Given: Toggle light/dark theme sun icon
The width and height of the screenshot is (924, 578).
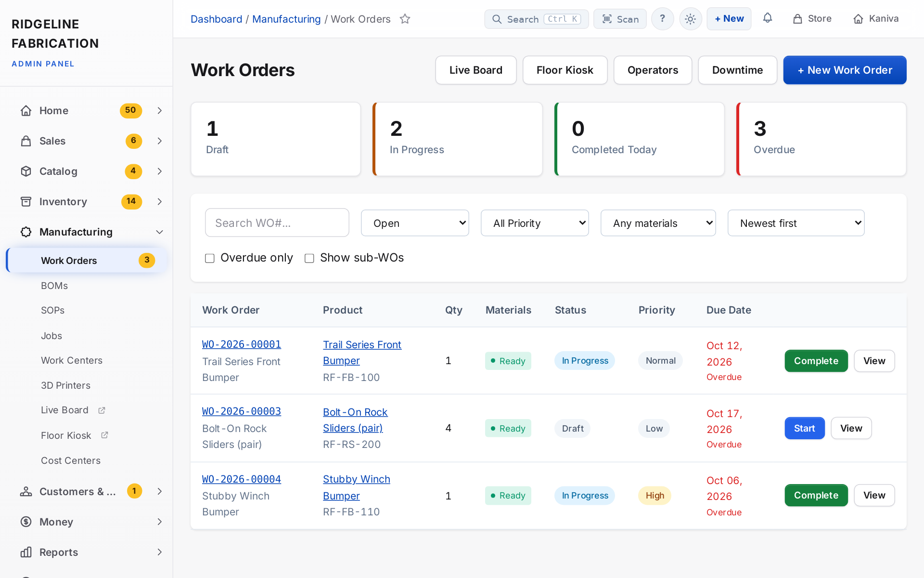Looking at the screenshot, I should click(691, 19).
